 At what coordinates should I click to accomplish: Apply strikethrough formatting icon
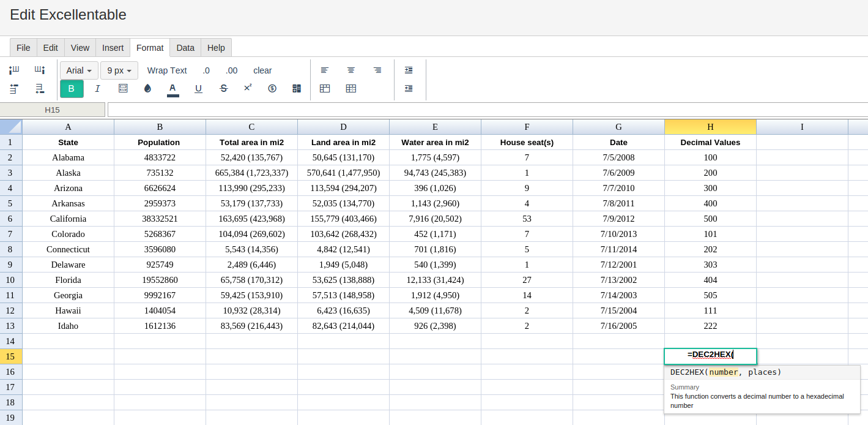point(223,89)
